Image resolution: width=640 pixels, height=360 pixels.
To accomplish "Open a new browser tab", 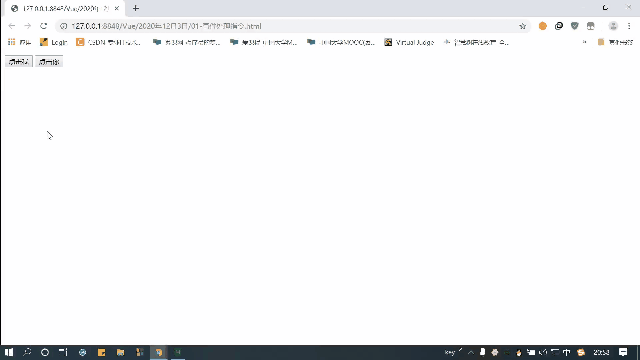I will coord(136,8).
